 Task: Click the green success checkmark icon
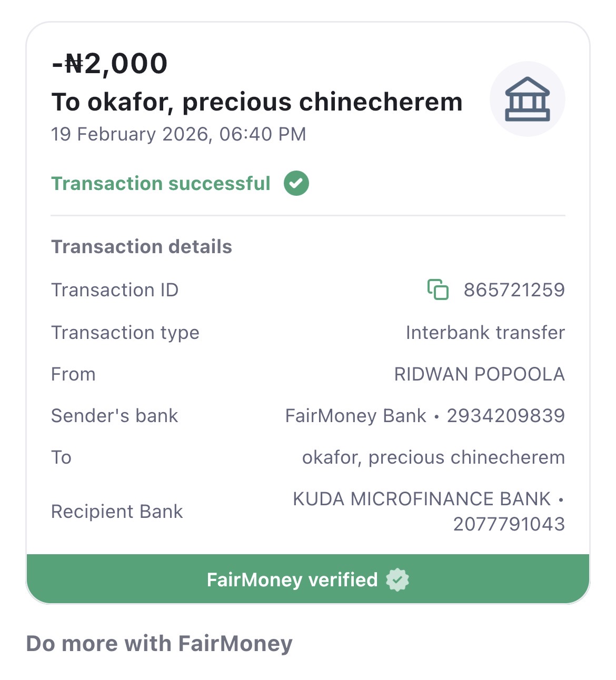pyautogui.click(x=296, y=183)
